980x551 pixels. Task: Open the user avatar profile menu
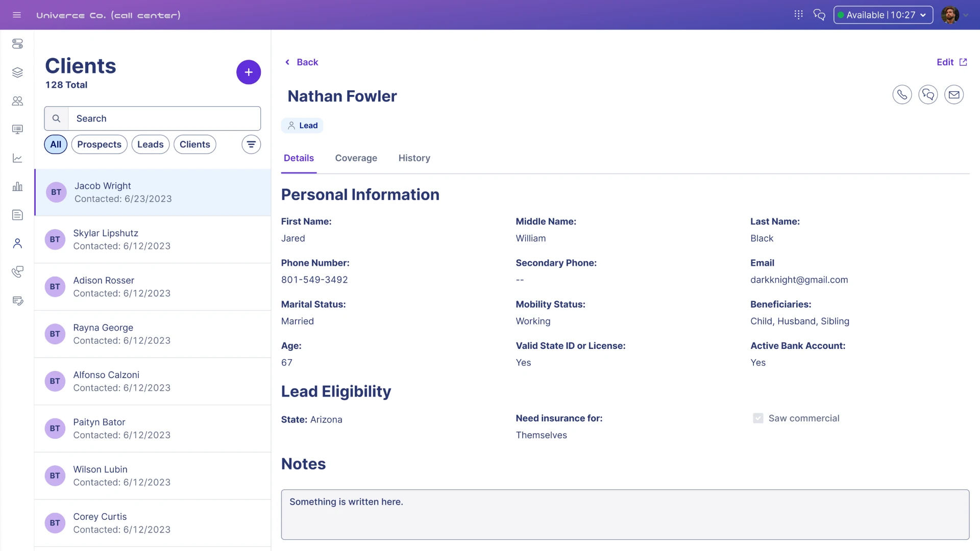[950, 15]
